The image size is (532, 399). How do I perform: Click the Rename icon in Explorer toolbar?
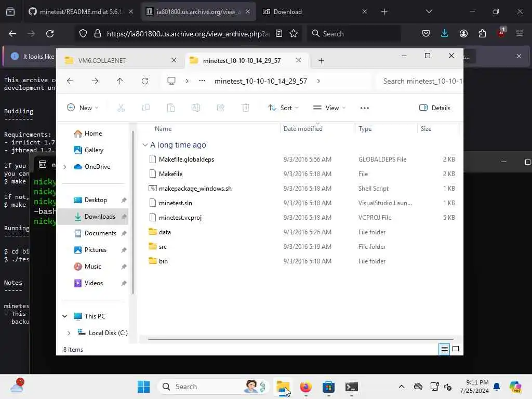(x=196, y=108)
